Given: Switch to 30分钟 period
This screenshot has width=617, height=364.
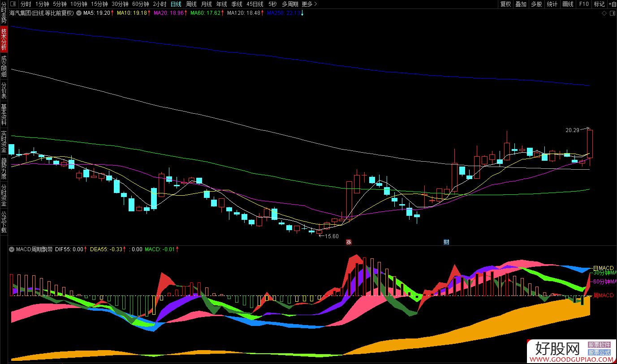Looking at the screenshot, I should (120, 4).
